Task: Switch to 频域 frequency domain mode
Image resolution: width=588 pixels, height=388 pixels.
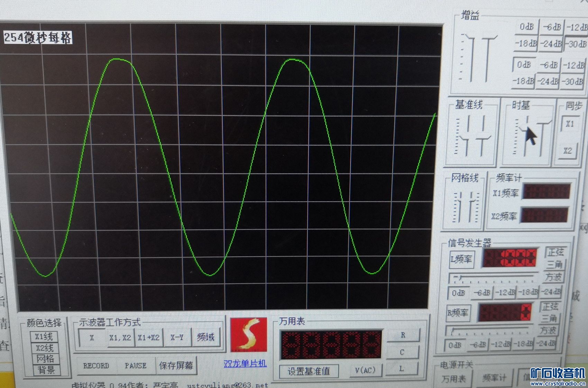Action: pos(206,337)
